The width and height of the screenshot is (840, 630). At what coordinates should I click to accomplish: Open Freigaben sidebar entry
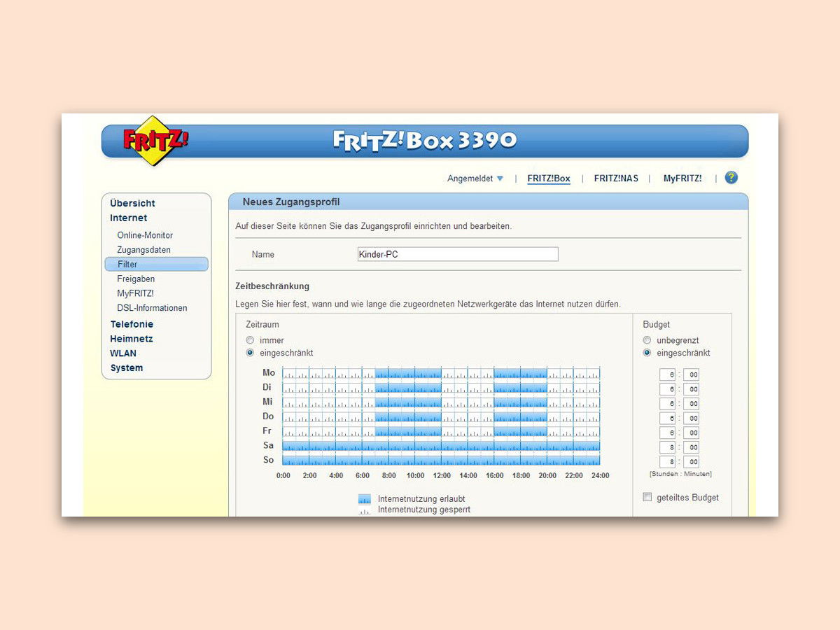136,279
